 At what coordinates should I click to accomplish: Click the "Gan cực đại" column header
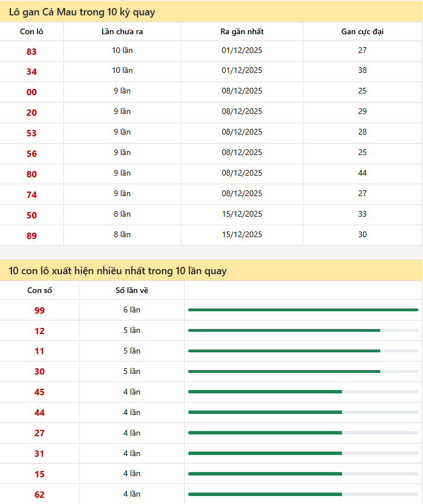(362, 31)
